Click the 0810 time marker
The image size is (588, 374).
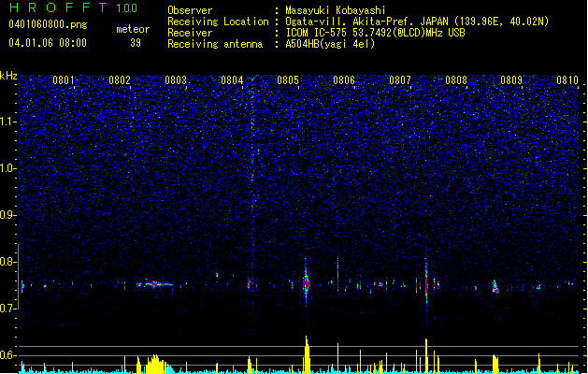point(567,80)
